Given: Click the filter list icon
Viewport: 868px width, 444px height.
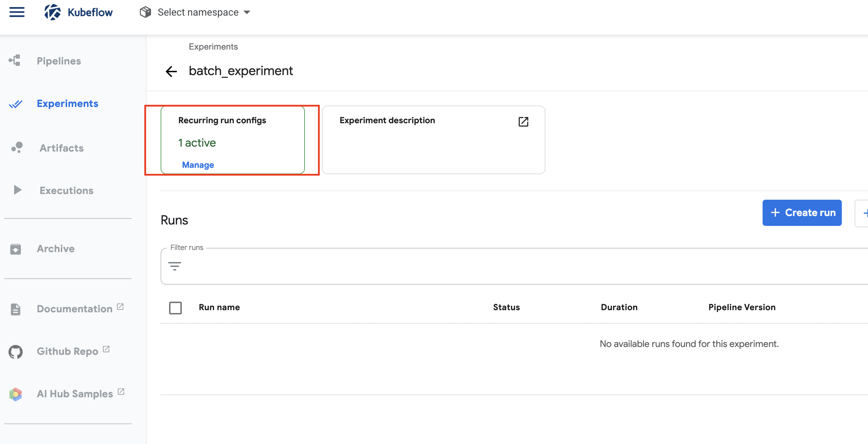Looking at the screenshot, I should pyautogui.click(x=175, y=266).
